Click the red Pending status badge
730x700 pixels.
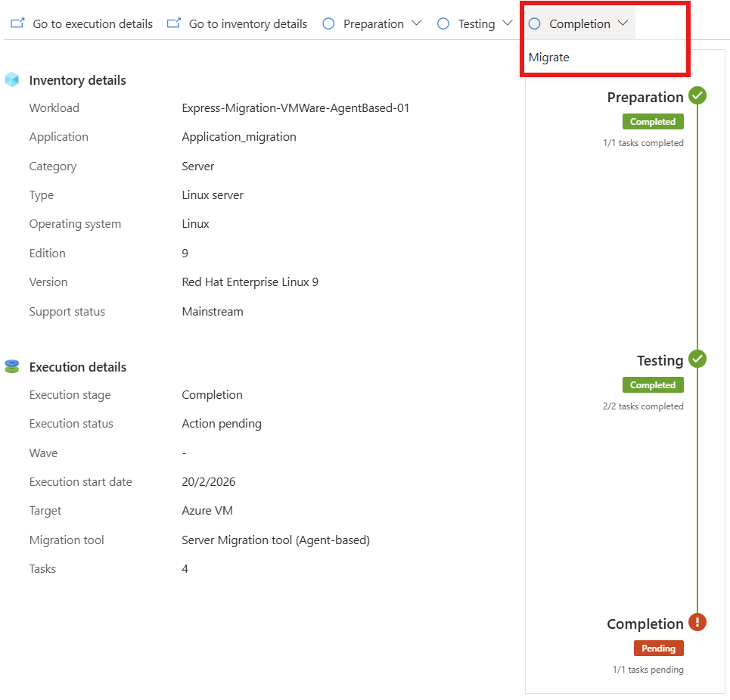click(x=658, y=649)
